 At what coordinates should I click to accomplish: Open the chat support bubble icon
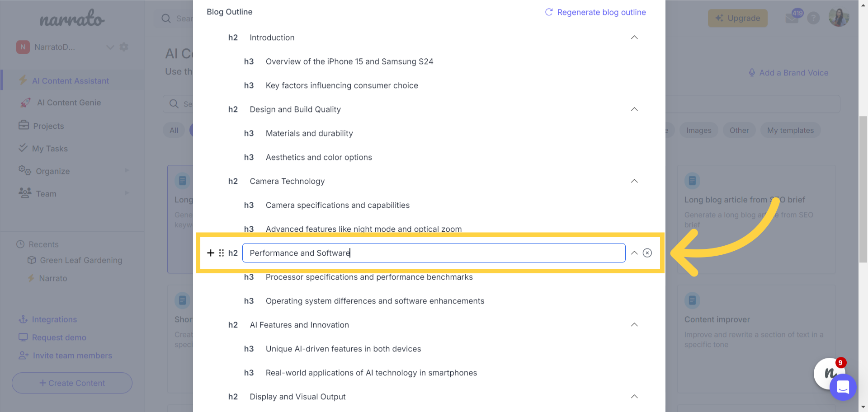(x=843, y=387)
